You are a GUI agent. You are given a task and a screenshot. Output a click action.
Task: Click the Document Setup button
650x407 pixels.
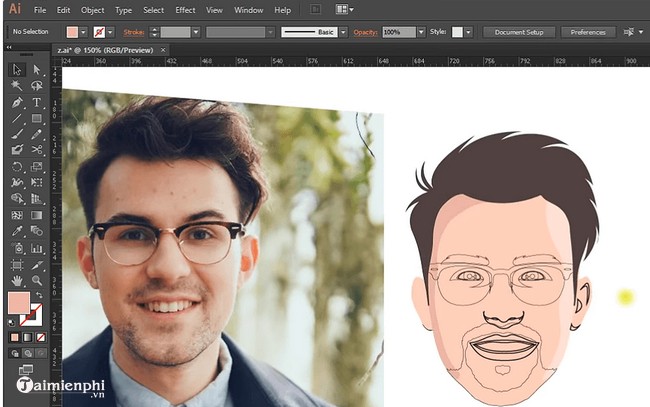pyautogui.click(x=518, y=32)
